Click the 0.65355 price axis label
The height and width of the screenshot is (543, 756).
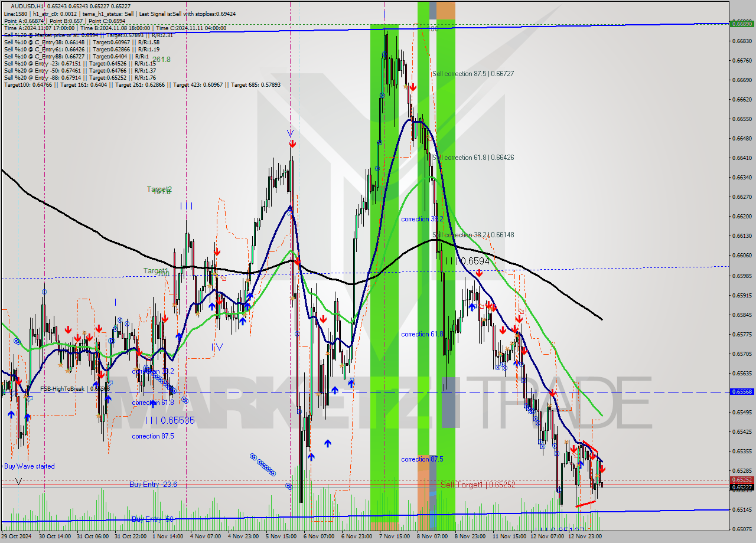pos(742,451)
